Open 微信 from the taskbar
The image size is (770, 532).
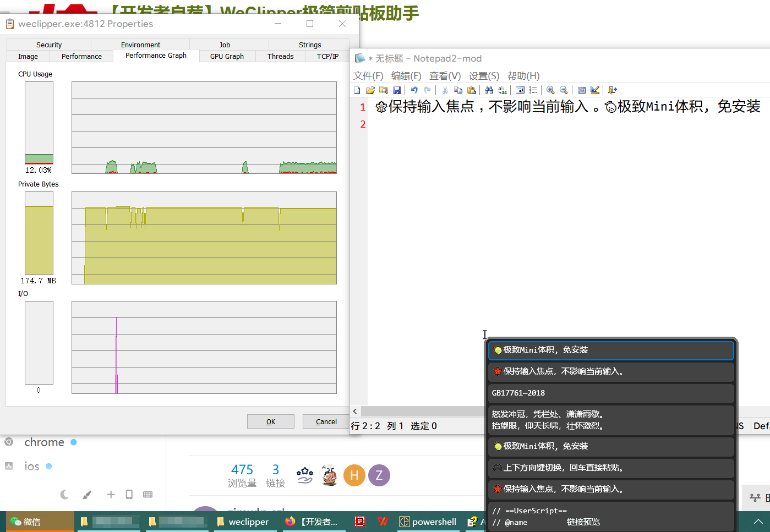pos(40,522)
